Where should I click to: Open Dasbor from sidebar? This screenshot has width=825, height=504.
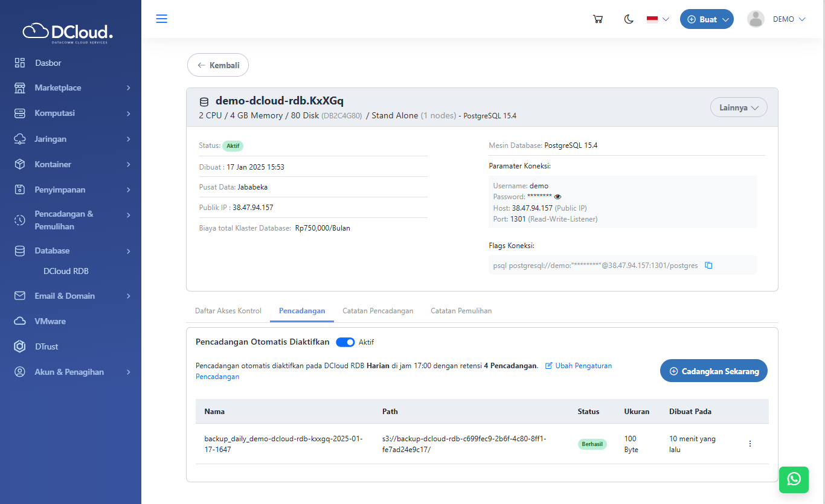point(48,63)
